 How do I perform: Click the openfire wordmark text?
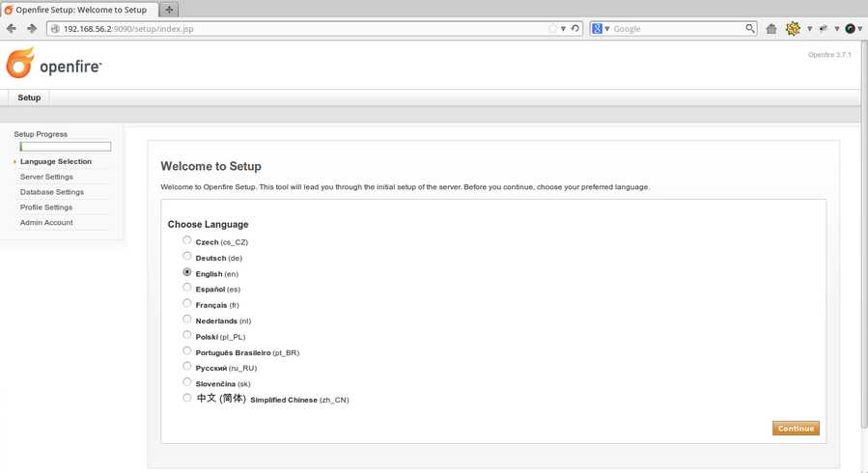coord(70,67)
